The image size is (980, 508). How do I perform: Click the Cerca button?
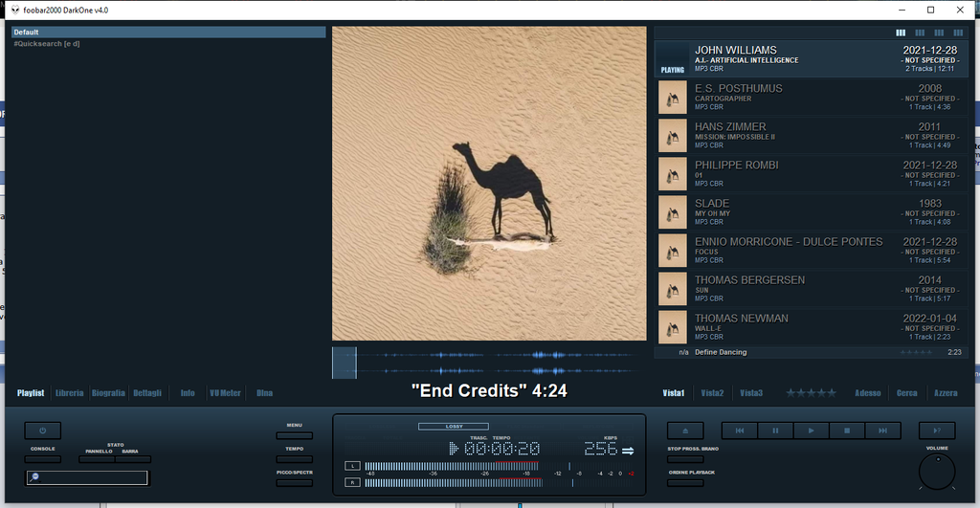pyautogui.click(x=907, y=393)
